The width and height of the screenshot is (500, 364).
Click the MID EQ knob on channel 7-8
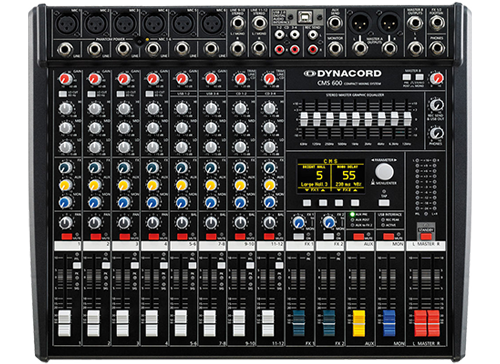click(x=211, y=128)
